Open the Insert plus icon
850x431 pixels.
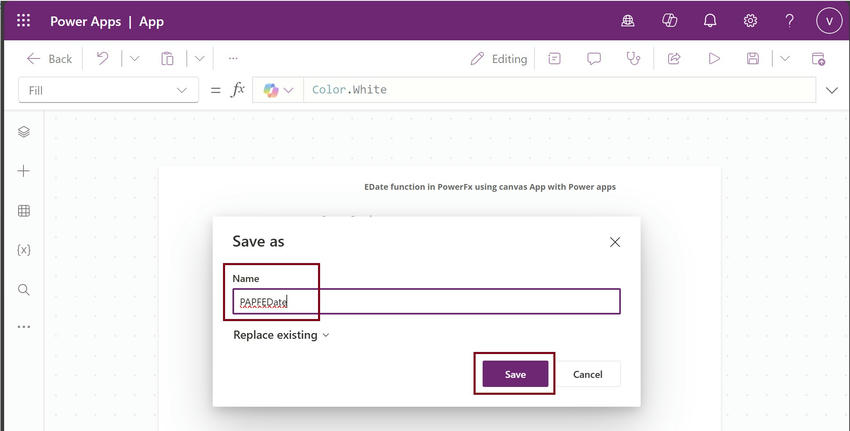[x=24, y=171]
